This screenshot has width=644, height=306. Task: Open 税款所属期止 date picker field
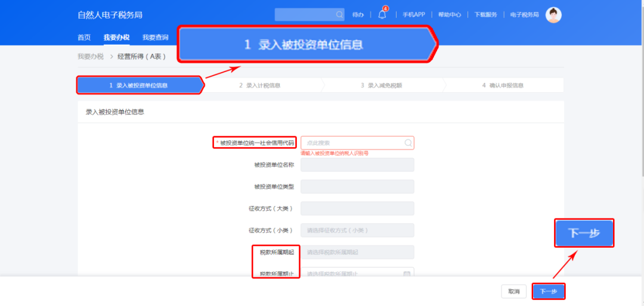[357, 273]
